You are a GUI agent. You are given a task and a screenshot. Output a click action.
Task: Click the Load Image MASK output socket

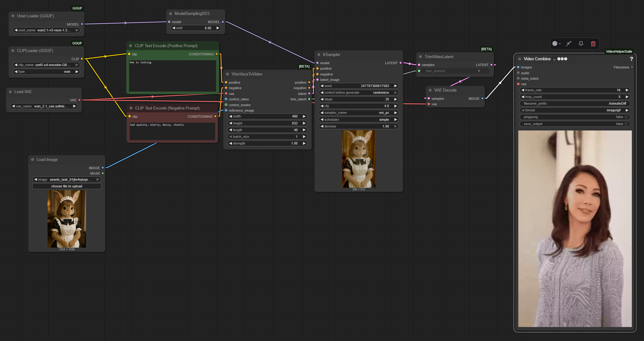(103, 173)
